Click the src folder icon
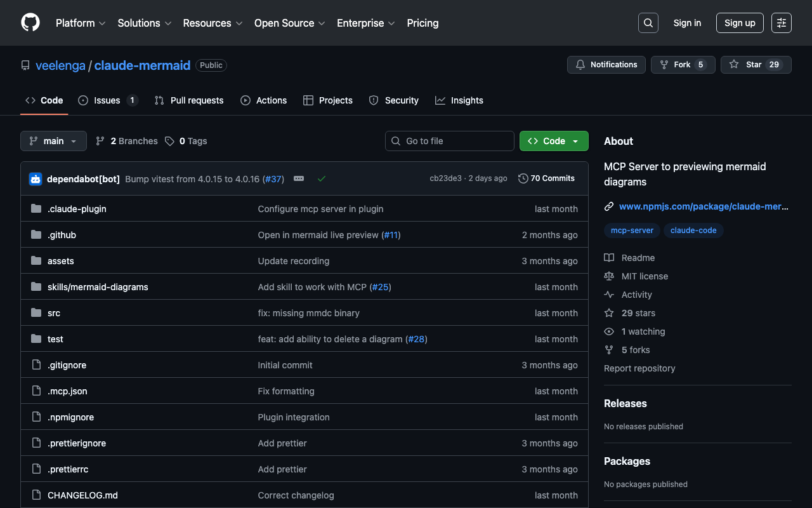This screenshot has width=812, height=508. (x=36, y=313)
